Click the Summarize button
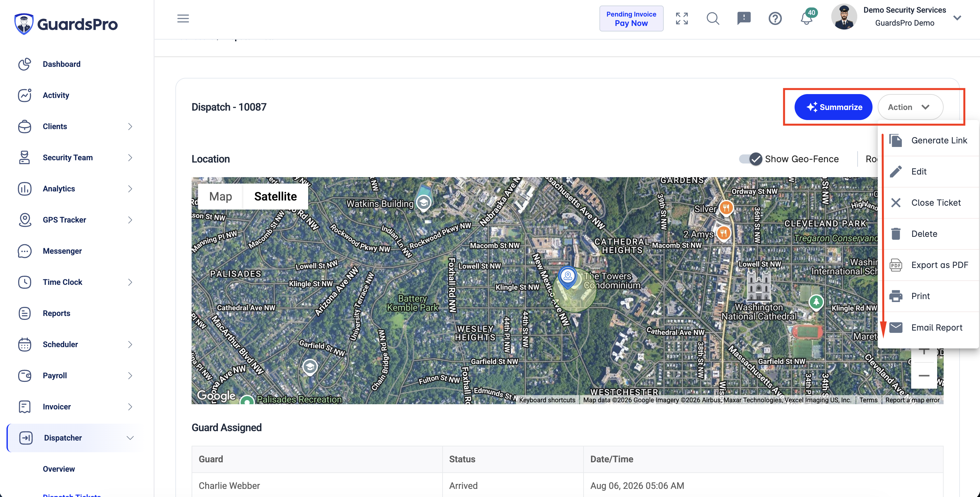980x497 pixels. point(833,107)
